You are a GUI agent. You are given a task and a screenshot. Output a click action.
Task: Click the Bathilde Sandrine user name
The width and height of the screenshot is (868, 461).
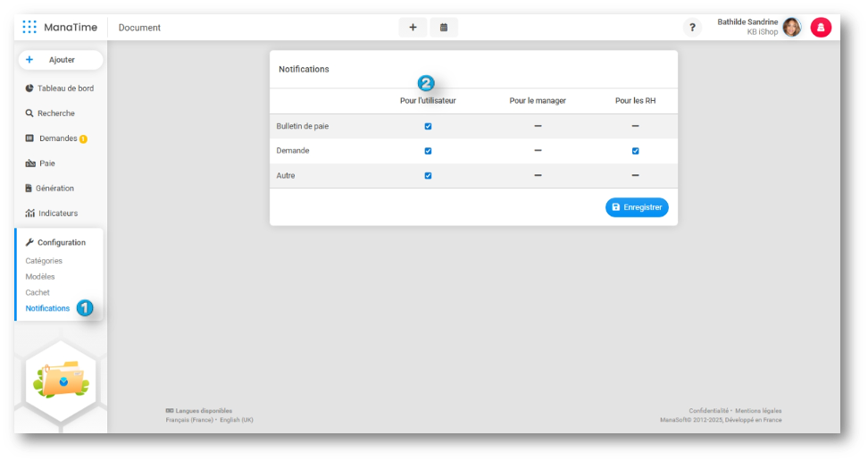(x=747, y=22)
